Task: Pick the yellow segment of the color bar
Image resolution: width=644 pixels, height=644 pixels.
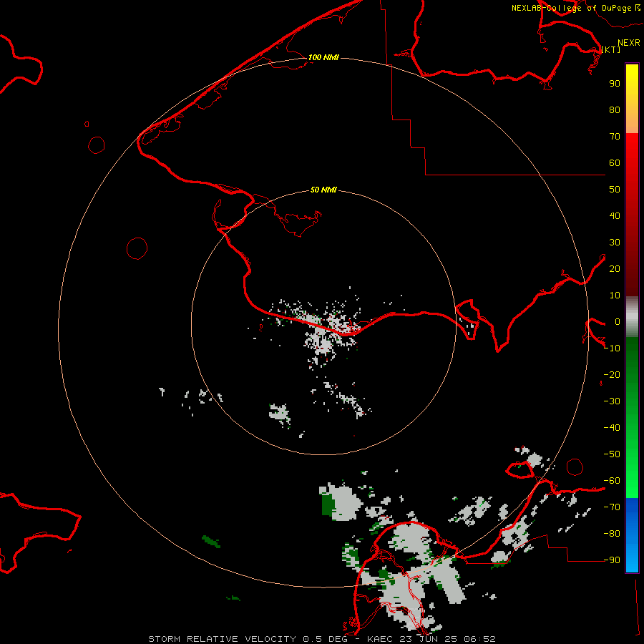Action: [632, 99]
